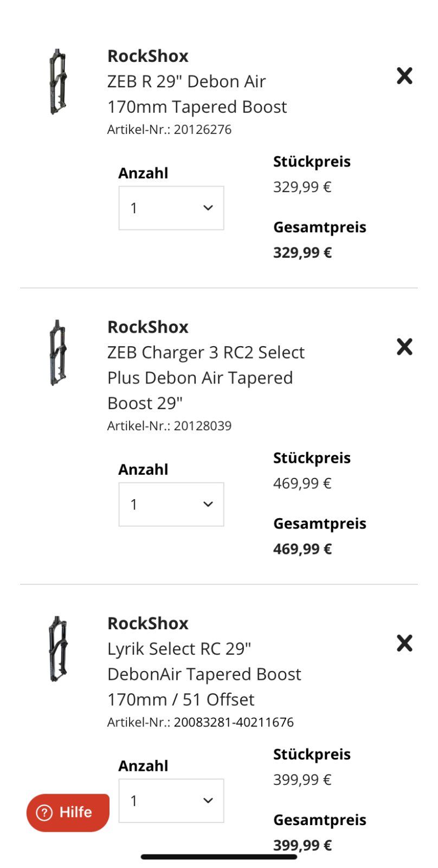The image size is (438, 868).
Task: Click the question mark icon in Hilfe
Action: click(44, 812)
